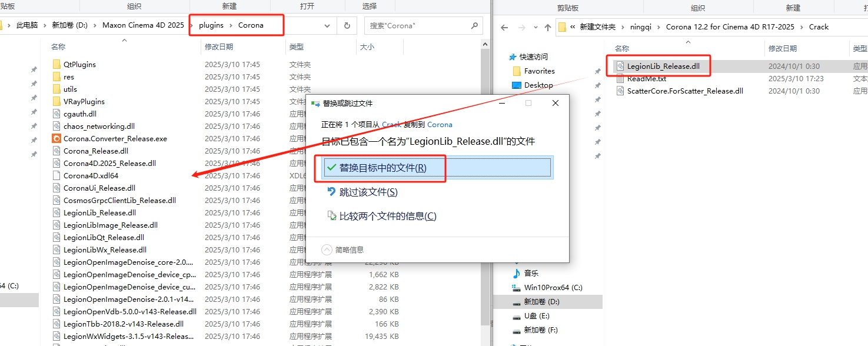This screenshot has height=346, width=868.
Task: Choose 替换目标中的文件(R) in the dialog
Action: pos(437,168)
